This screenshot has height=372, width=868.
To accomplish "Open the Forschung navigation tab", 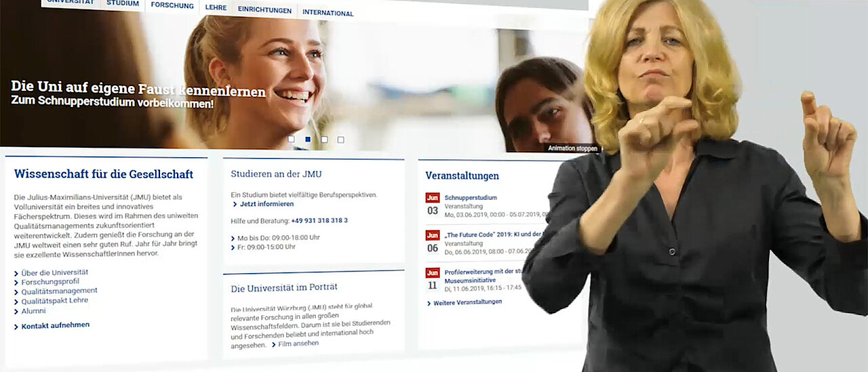I will coord(172,5).
